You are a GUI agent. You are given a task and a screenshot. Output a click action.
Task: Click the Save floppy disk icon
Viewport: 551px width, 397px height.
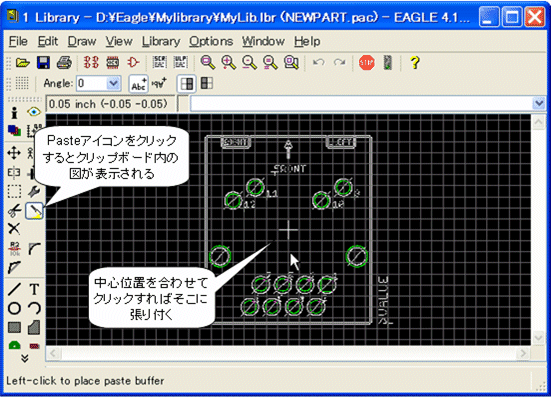click(x=43, y=63)
